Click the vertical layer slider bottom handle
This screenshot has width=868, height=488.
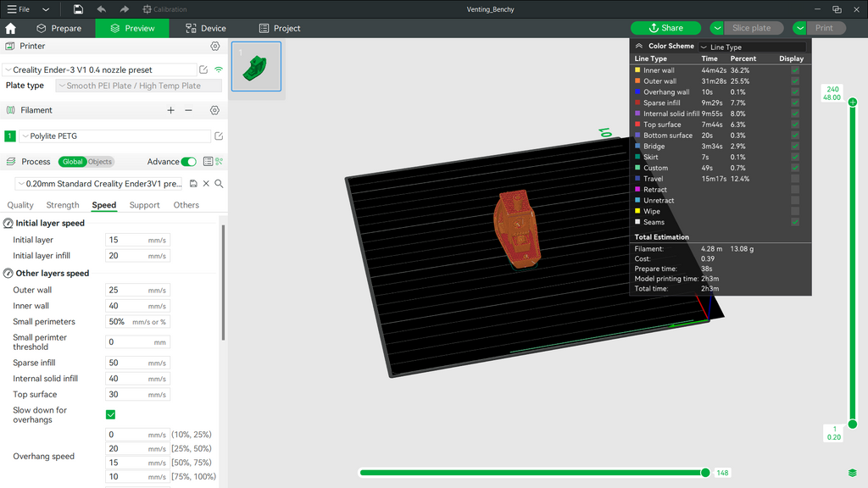point(853,424)
